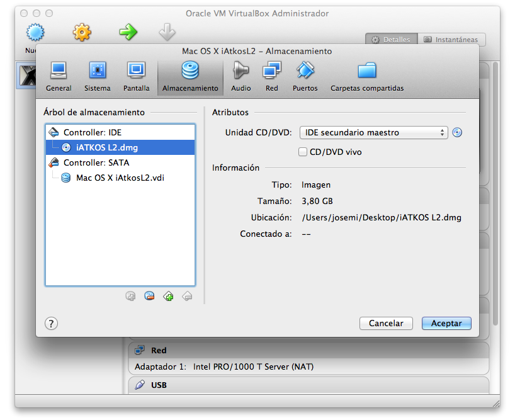Viewport: 515px width, 420px height.
Task: Switch to the Instantáneas tab
Action: click(455, 38)
